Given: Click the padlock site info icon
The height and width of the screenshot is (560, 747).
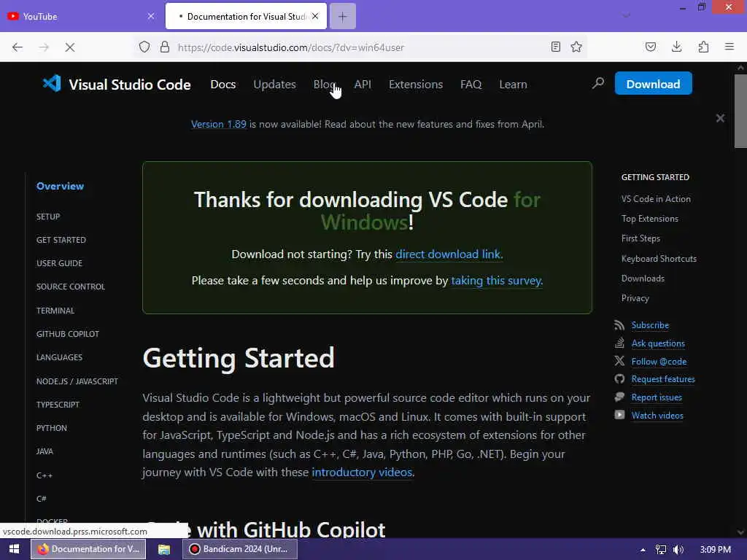Looking at the screenshot, I should (x=165, y=47).
